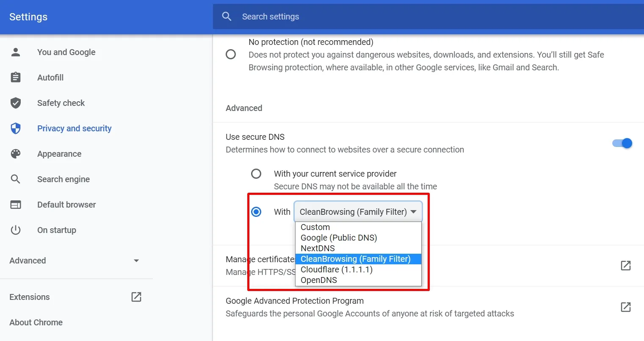This screenshot has width=644, height=341.
Task: Click the Search engine magnifier icon in sidebar
Action: pos(16,179)
